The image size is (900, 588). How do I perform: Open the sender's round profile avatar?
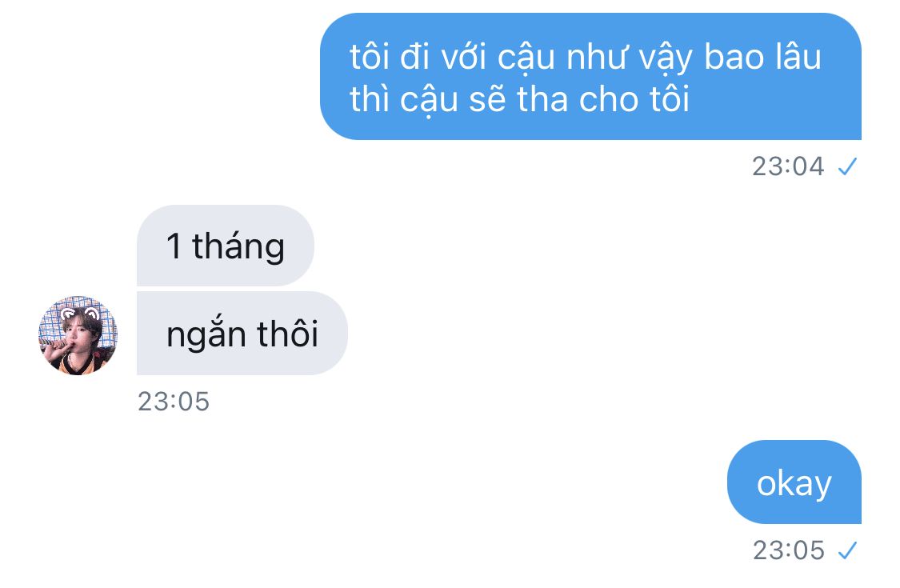(78, 336)
